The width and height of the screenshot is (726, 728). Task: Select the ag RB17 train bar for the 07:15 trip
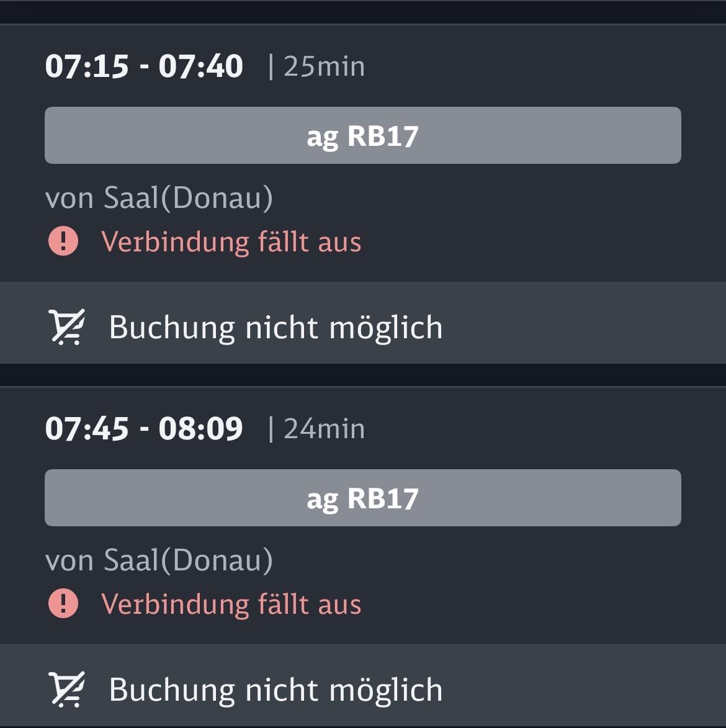(362, 136)
